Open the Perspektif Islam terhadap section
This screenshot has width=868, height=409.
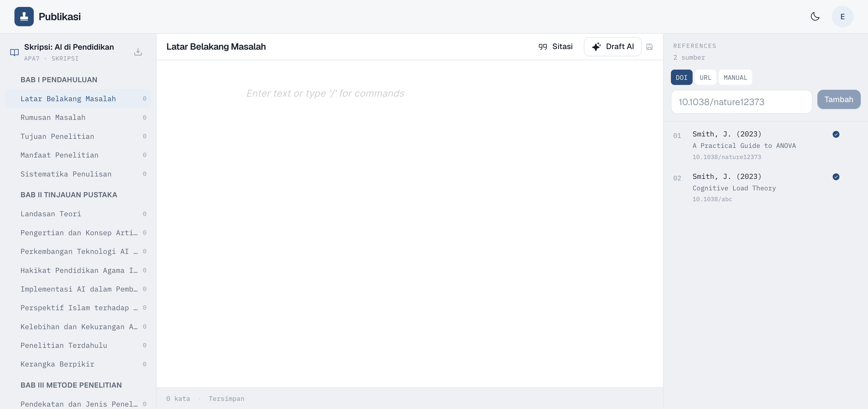point(78,308)
